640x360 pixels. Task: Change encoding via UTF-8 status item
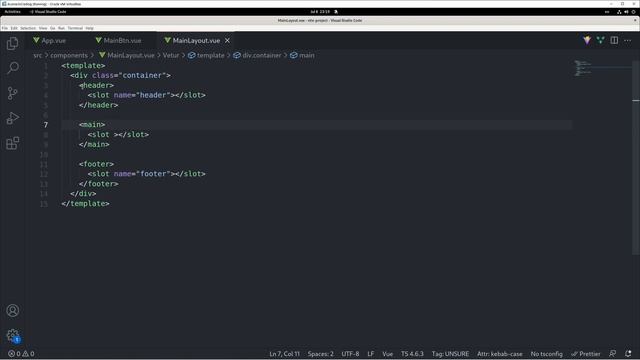pyautogui.click(x=350, y=354)
